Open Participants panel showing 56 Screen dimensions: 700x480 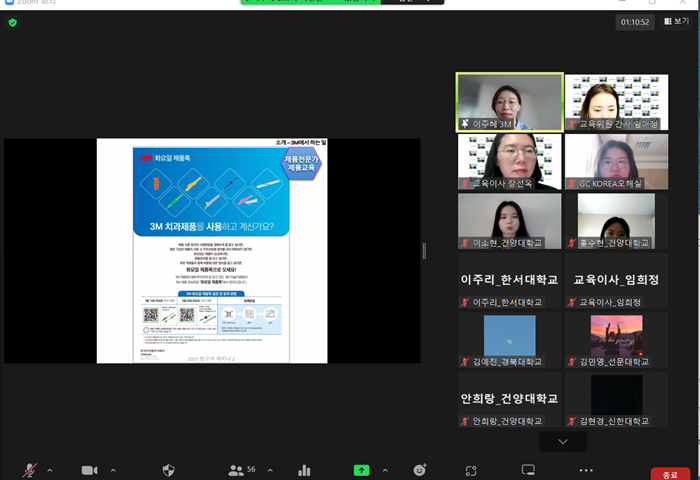point(242,470)
